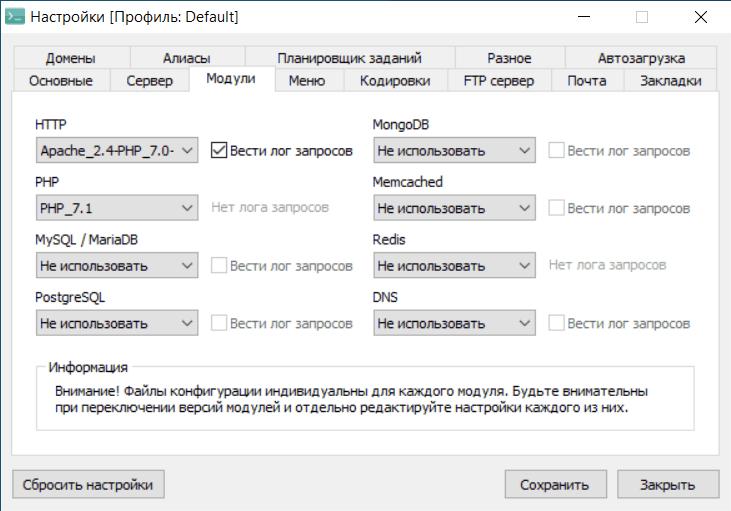
Task: Toggle MongoDB request log checkbox
Action: click(556, 151)
